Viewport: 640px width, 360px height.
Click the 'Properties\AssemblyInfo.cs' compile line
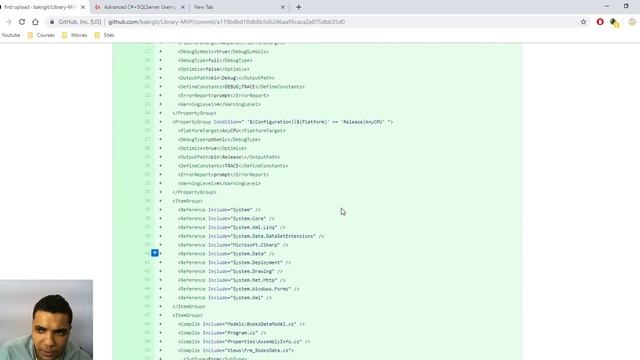pyautogui.click(x=244, y=342)
